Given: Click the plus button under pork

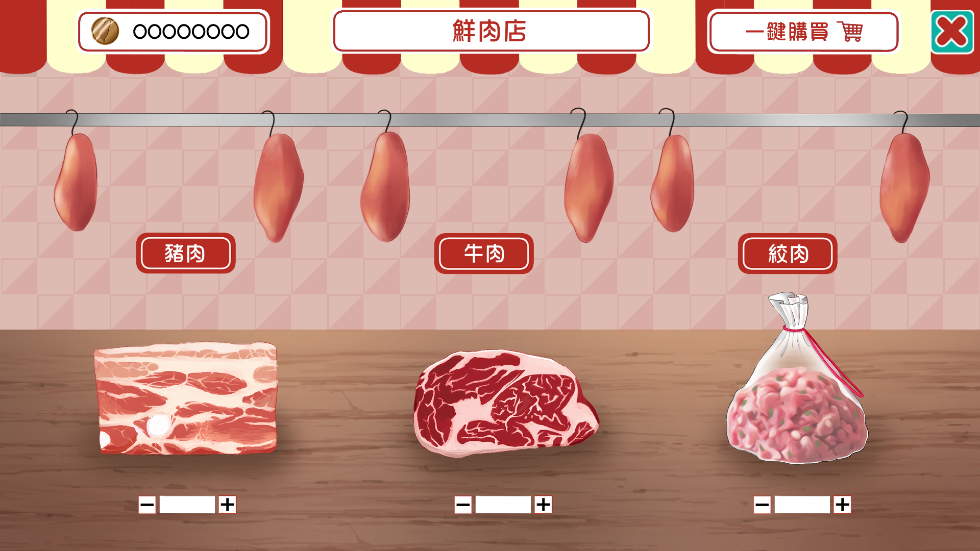Looking at the screenshot, I should [x=227, y=505].
